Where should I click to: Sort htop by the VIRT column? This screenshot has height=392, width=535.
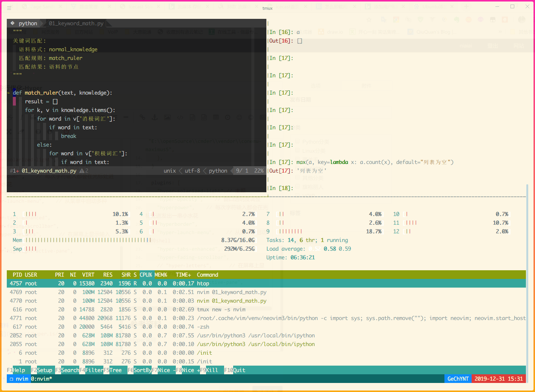88,275
